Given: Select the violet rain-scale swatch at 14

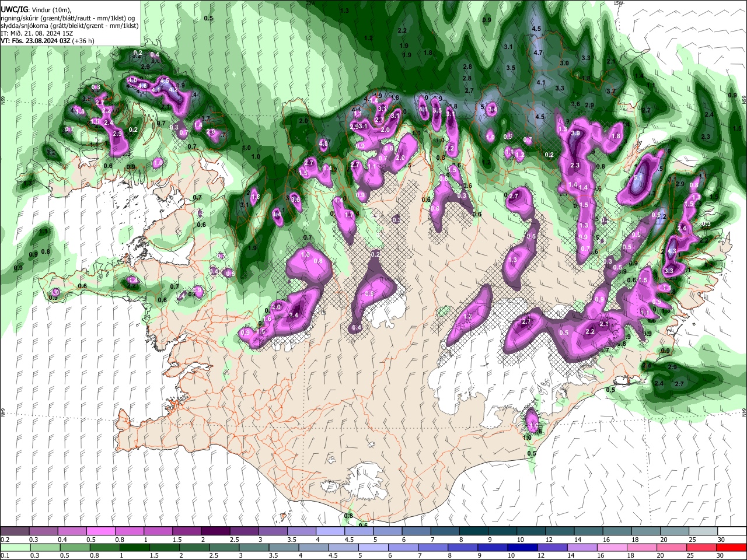Looking at the screenshot, I should pos(582,548).
